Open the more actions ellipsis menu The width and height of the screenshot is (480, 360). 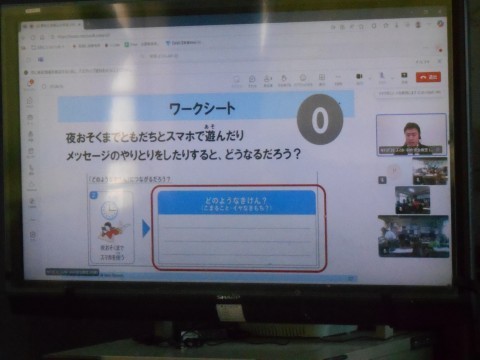338,78
